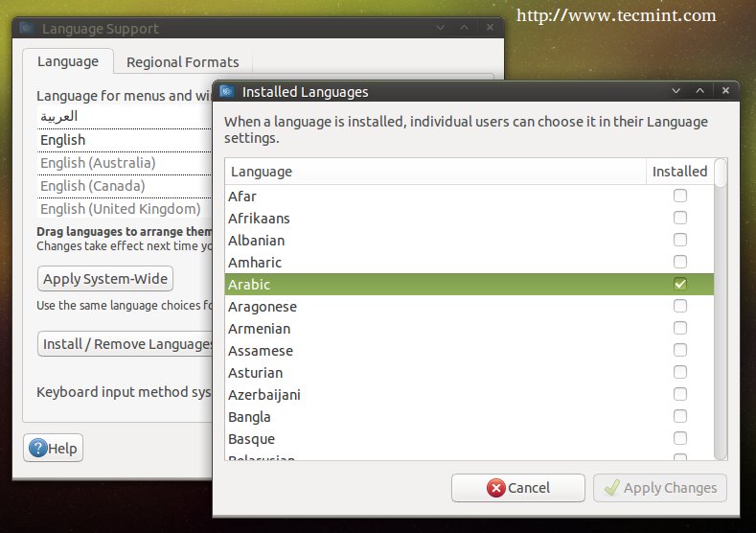
Task: Check the Basque installed checkbox
Action: [679, 438]
